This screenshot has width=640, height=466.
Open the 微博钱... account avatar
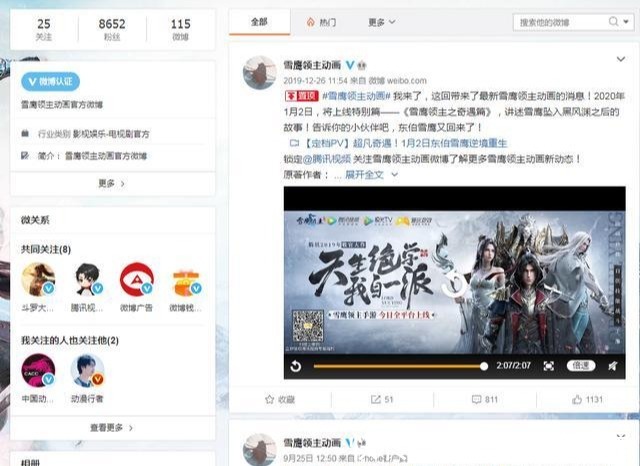pyautogui.click(x=186, y=279)
